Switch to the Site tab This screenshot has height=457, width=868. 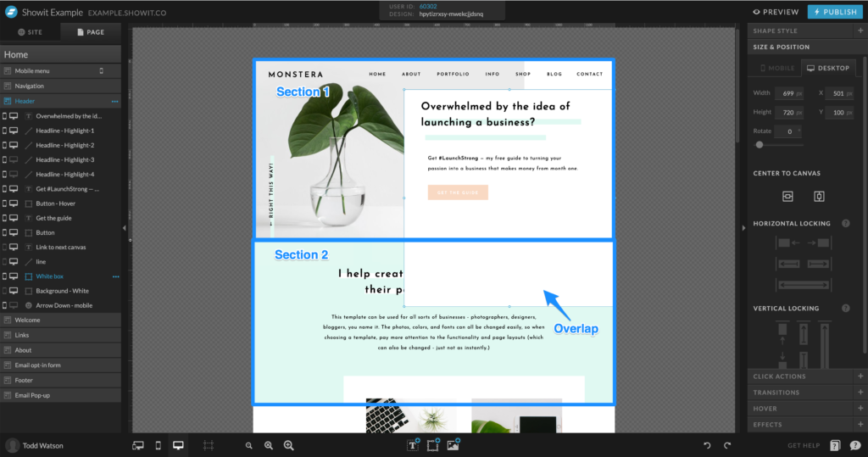31,32
